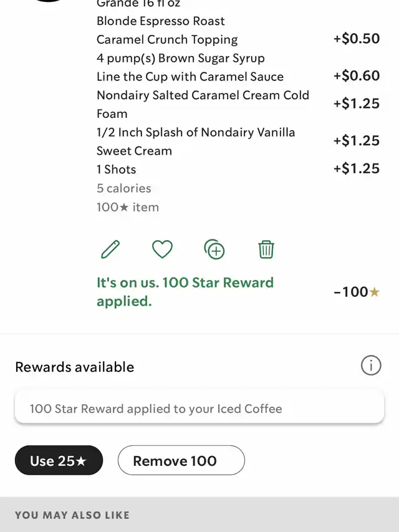The image size is (399, 532).
Task: Tap the Remove 100 button
Action: 181,460
